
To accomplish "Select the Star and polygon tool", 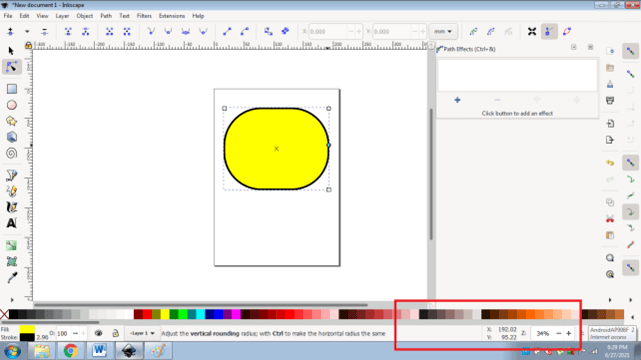I will pos(11,121).
